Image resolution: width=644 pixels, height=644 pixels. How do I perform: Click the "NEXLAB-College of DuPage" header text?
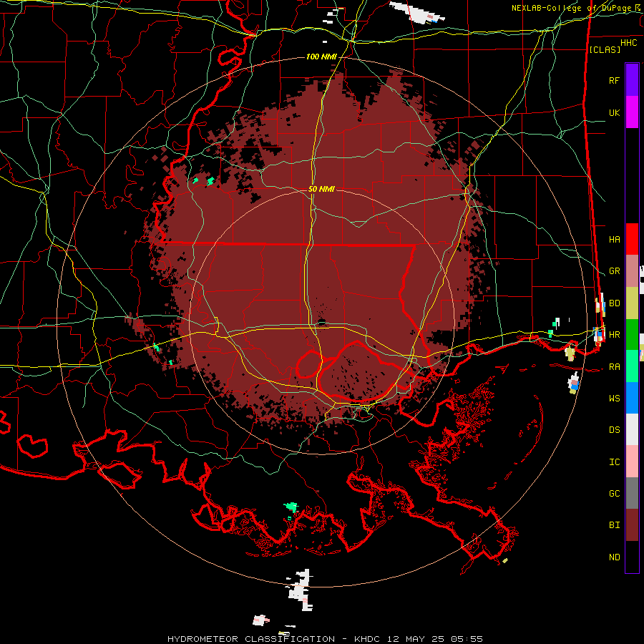[x=571, y=8]
